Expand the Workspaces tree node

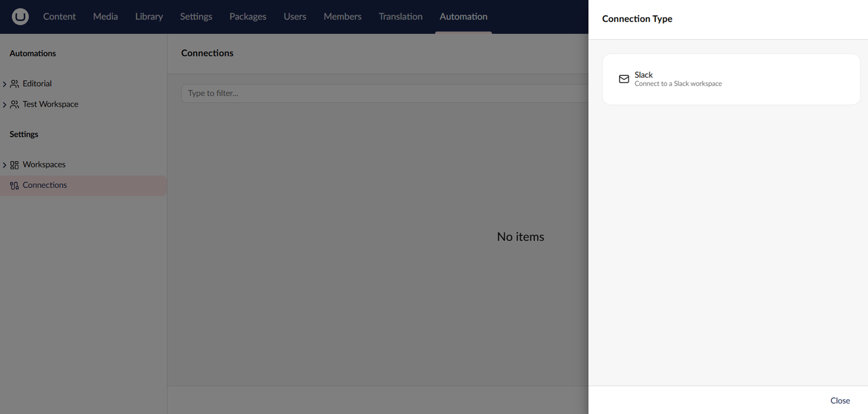coord(5,165)
